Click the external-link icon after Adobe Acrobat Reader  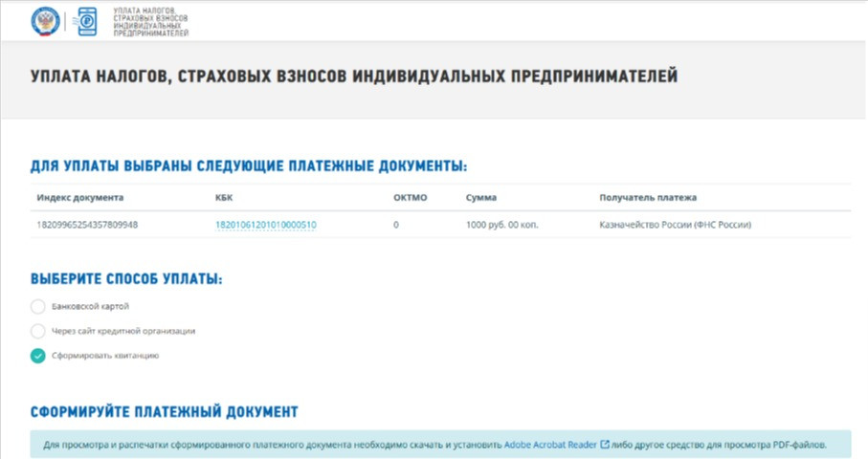point(605,444)
